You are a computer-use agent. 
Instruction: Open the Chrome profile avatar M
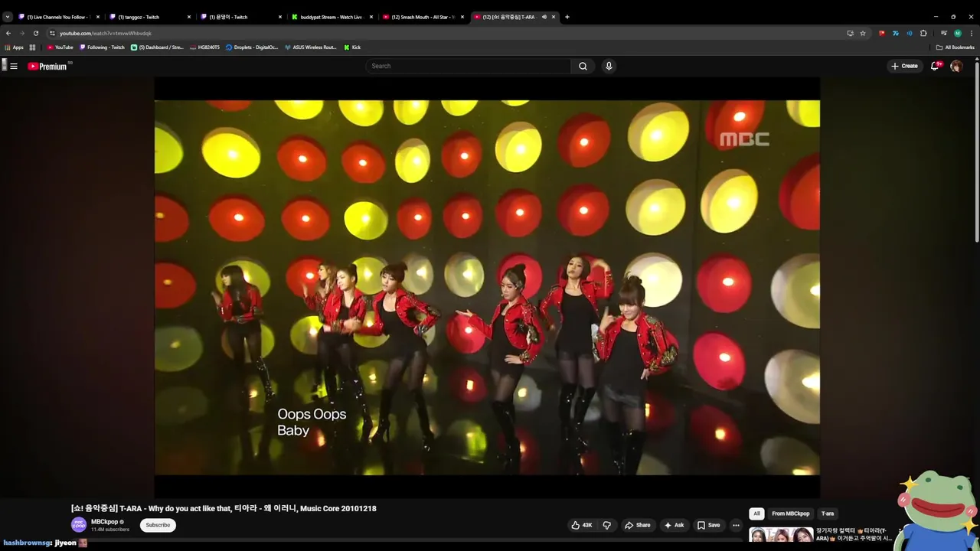(958, 33)
